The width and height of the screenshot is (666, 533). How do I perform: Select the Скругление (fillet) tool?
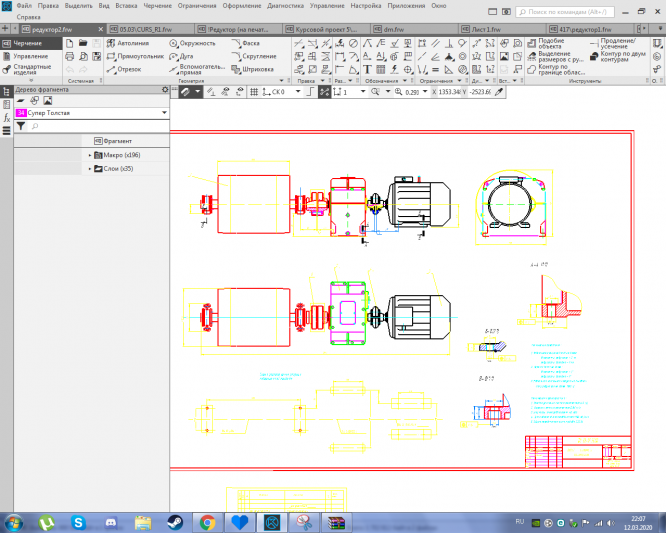point(258,57)
